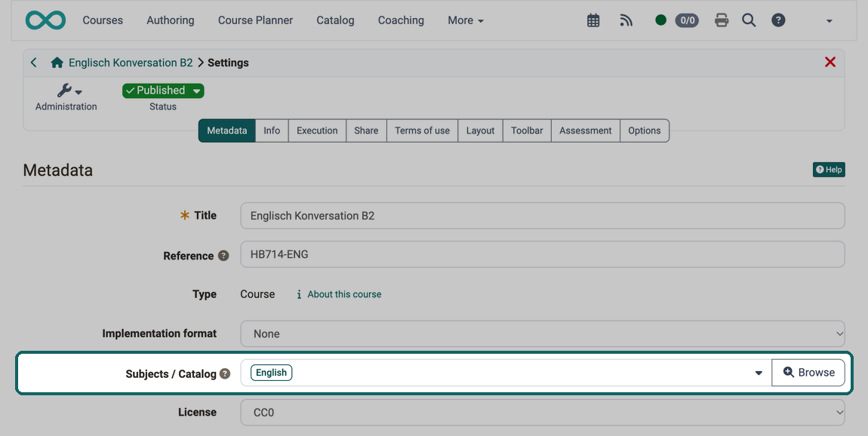The height and width of the screenshot is (436, 868).
Task: Open the License dropdown
Action: [x=543, y=412]
